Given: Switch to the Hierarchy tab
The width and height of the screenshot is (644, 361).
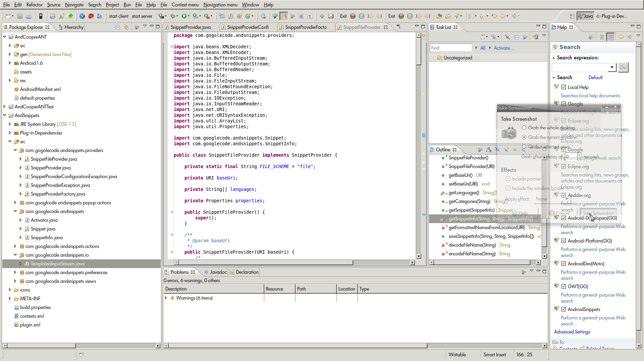Looking at the screenshot, I should click(x=71, y=27).
